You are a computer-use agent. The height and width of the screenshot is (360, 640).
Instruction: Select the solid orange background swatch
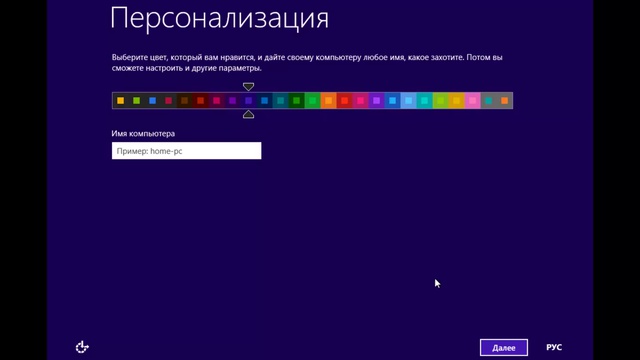(329, 100)
